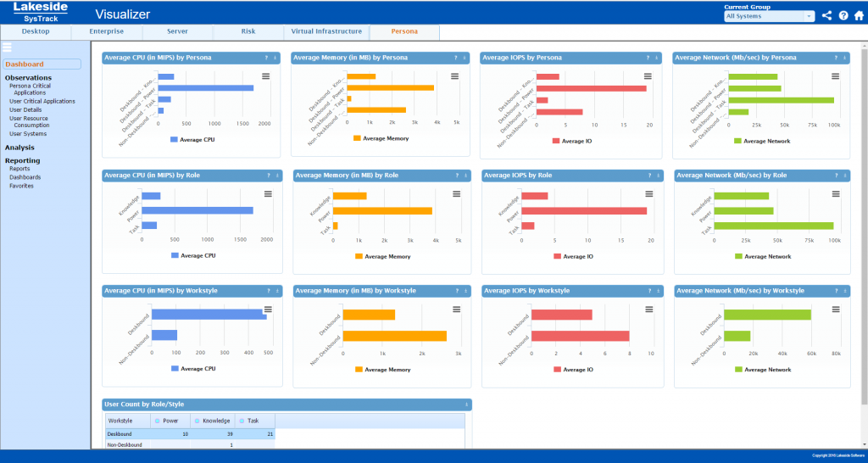868x463 pixels.
Task: Go to home via the house icon
Action: [859, 15]
